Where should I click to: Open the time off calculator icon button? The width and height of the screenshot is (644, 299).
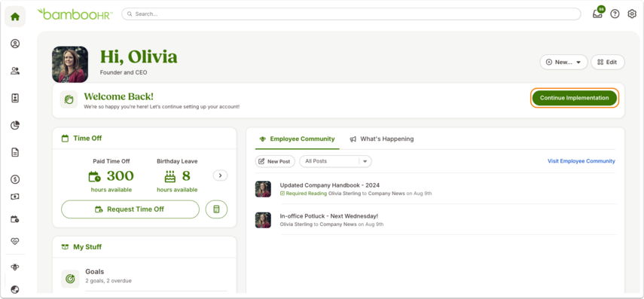pos(216,209)
